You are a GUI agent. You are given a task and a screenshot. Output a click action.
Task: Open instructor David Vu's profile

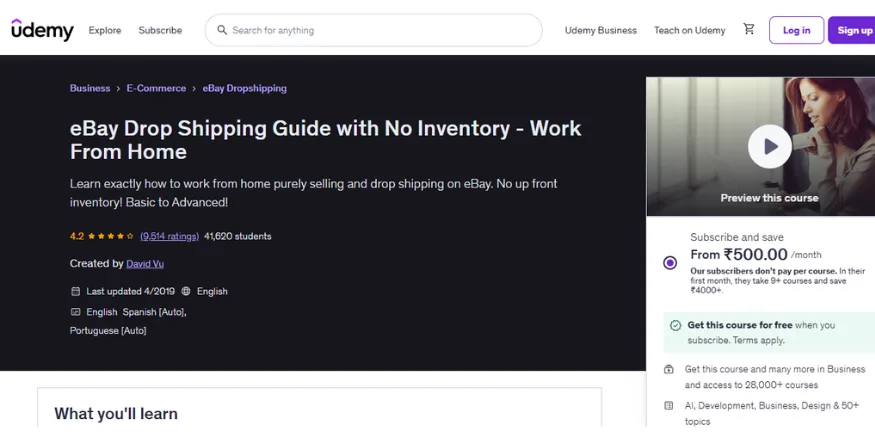(145, 263)
